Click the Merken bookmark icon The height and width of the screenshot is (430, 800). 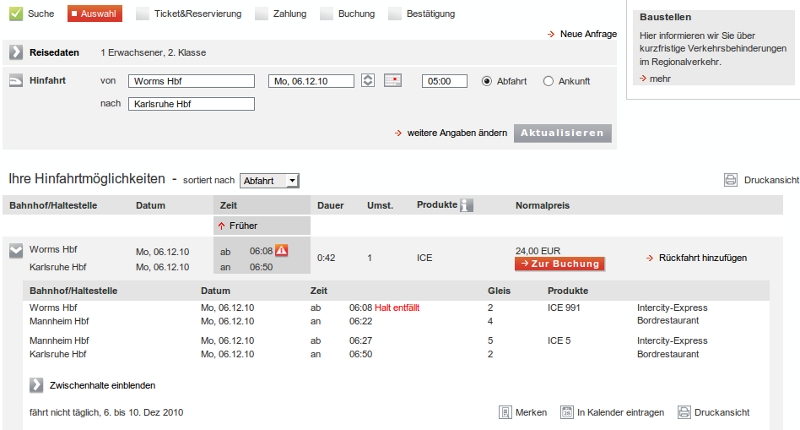506,412
